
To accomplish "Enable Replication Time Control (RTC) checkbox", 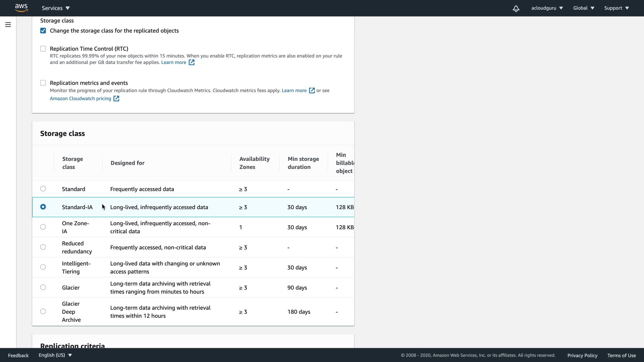I will 43,49.
